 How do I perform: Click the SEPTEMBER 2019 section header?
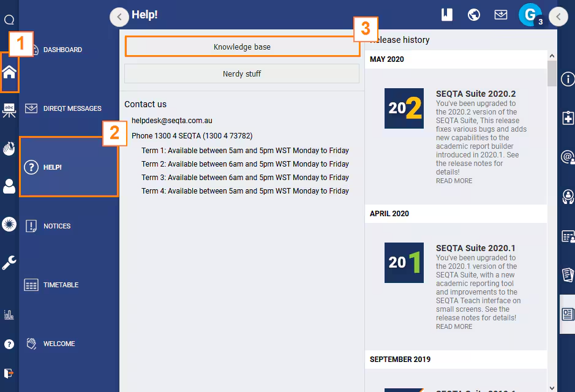456,360
